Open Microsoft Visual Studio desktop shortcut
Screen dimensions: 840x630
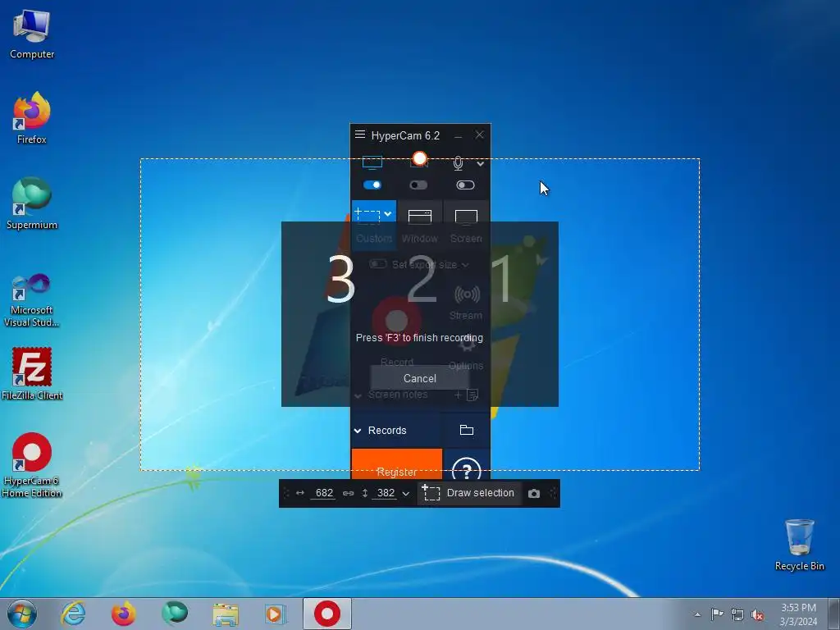32,300
